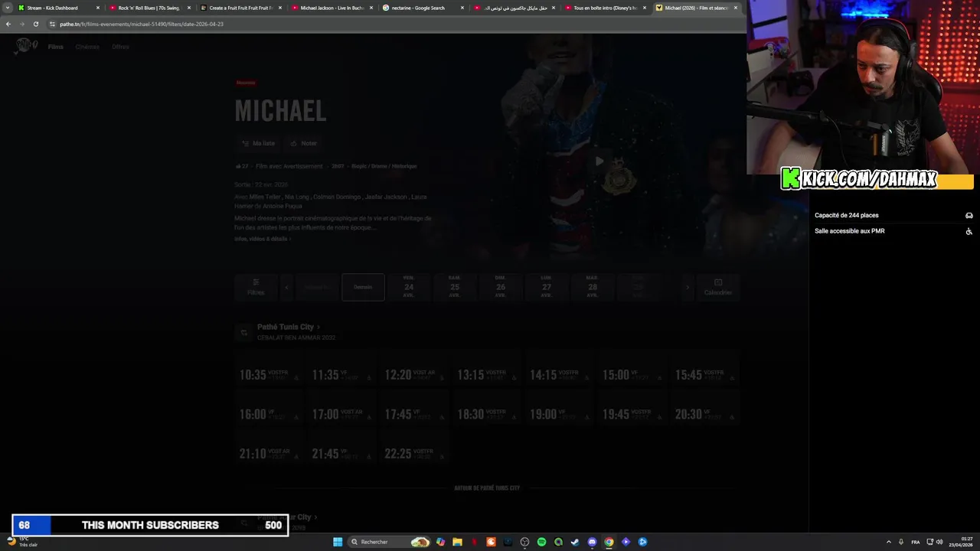
Task: Close the nectarine - Google Search tab
Action: [462, 8]
